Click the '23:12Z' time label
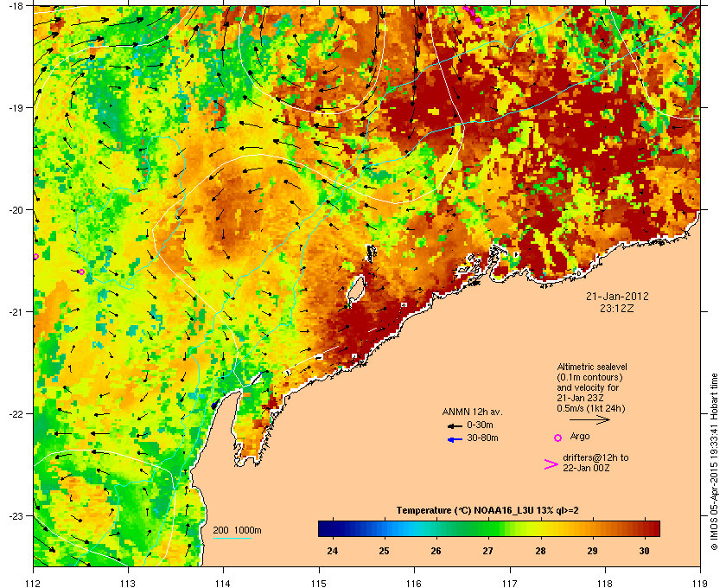The height and width of the screenshot is (588, 726). click(617, 308)
